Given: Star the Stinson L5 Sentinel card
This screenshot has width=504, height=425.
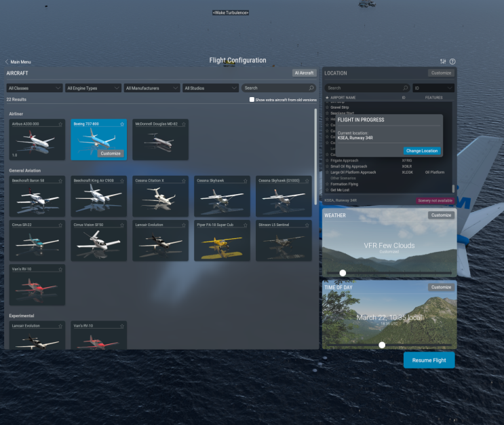Looking at the screenshot, I should [307, 225].
